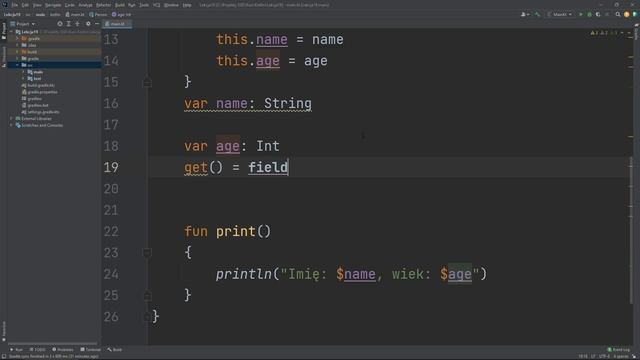Select the test source folder

34,78
